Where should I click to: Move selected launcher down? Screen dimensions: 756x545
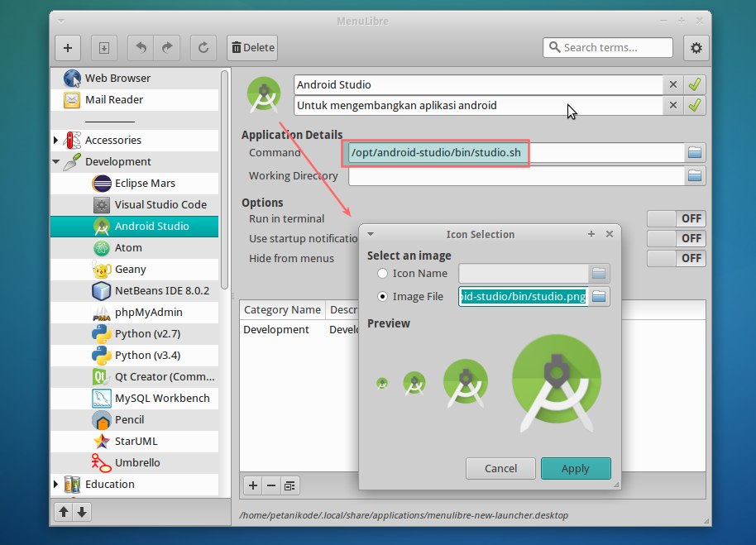[x=82, y=512]
